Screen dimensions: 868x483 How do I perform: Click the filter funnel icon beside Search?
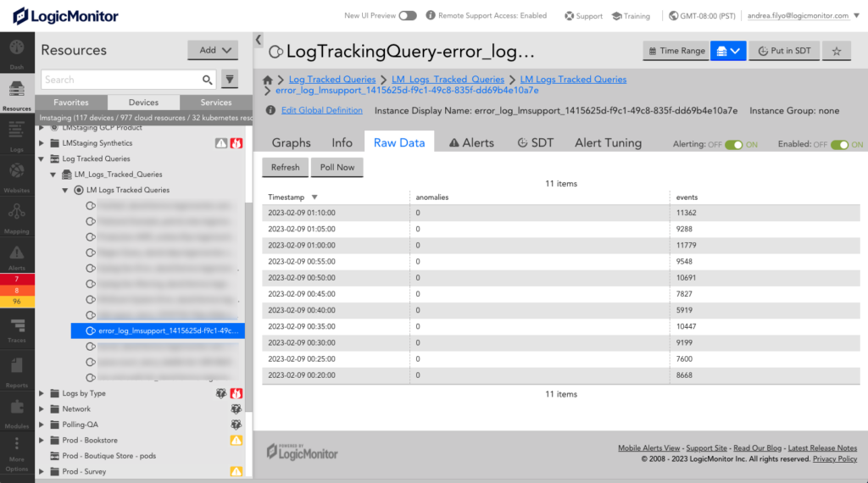230,80
